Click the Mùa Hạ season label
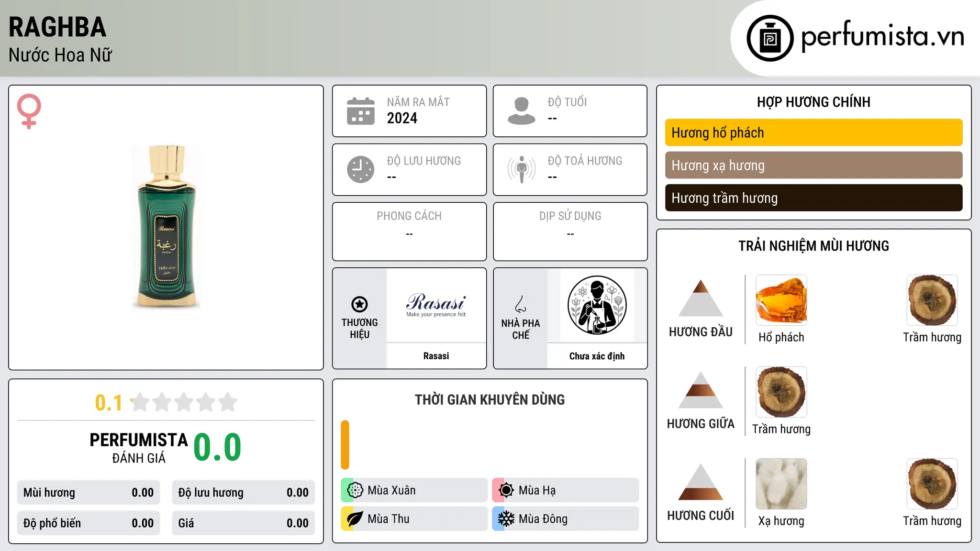This screenshot has width=980, height=551. [537, 490]
